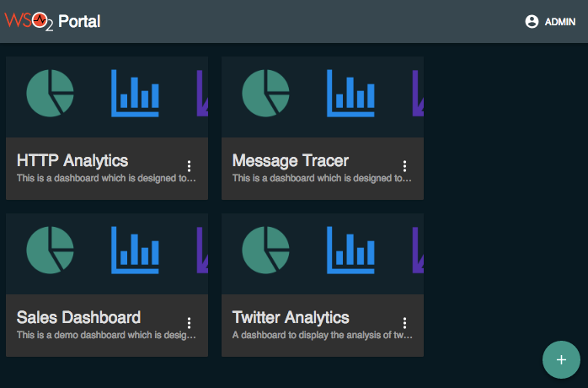
Task: Click the Portal title text
Action: [x=79, y=21]
